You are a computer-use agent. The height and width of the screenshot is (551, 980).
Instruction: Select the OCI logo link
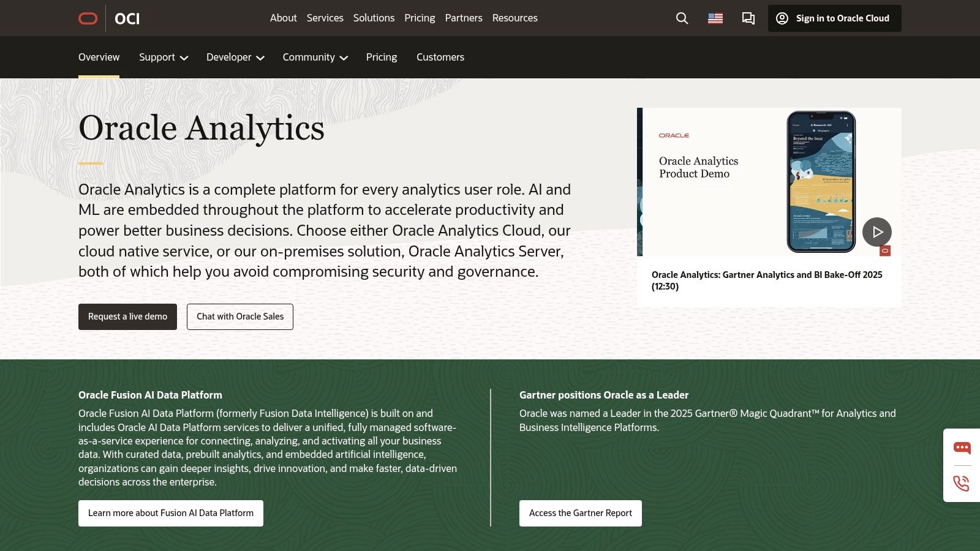point(127,18)
